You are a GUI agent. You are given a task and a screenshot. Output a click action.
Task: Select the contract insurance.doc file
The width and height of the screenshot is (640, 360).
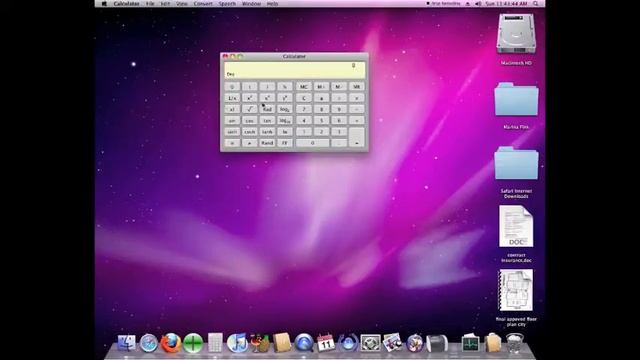[516, 226]
